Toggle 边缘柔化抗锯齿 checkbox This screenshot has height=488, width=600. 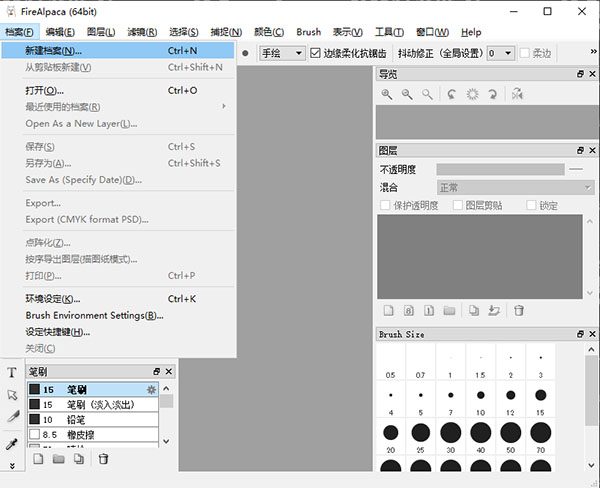click(316, 53)
